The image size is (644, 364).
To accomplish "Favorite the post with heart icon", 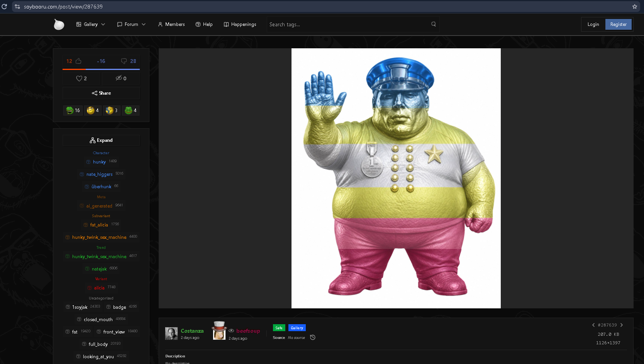I will pyautogui.click(x=79, y=78).
